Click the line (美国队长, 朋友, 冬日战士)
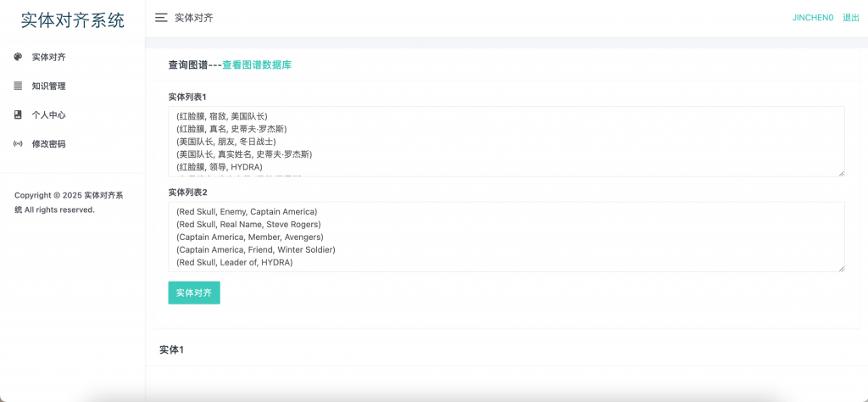 225,142
